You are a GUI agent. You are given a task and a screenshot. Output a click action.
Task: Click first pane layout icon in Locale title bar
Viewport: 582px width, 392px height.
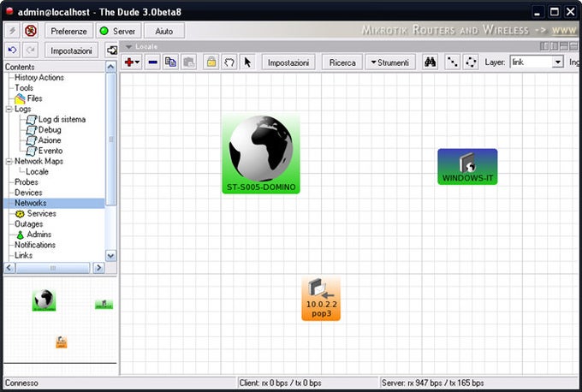[x=544, y=46]
